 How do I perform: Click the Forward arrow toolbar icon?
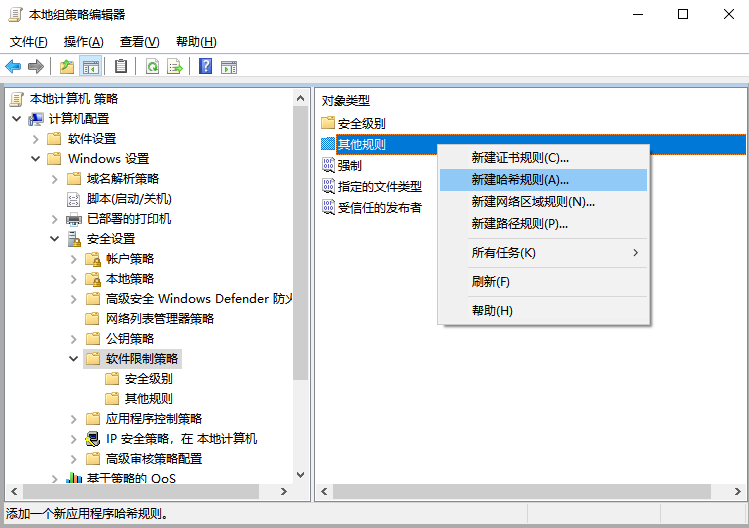[36, 66]
